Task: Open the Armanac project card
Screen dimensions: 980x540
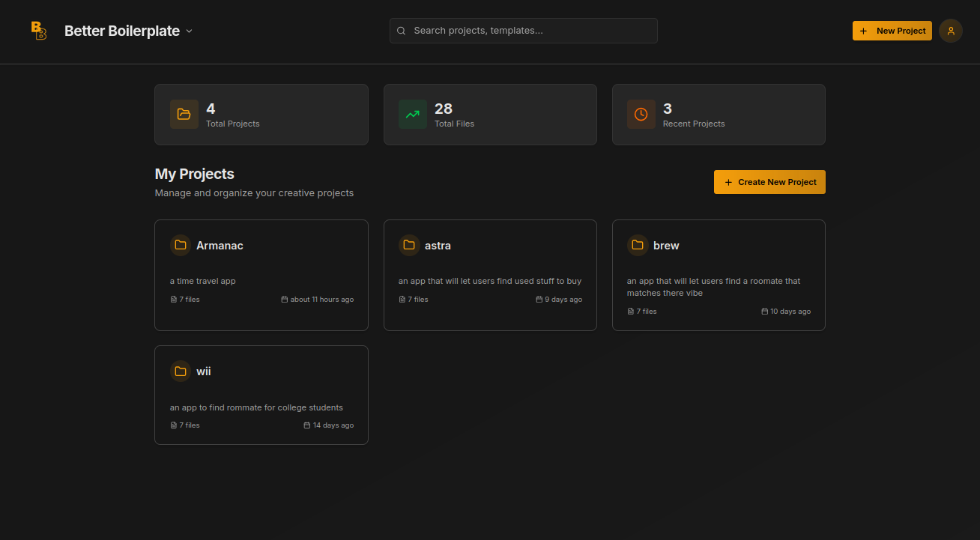Action: click(261, 275)
